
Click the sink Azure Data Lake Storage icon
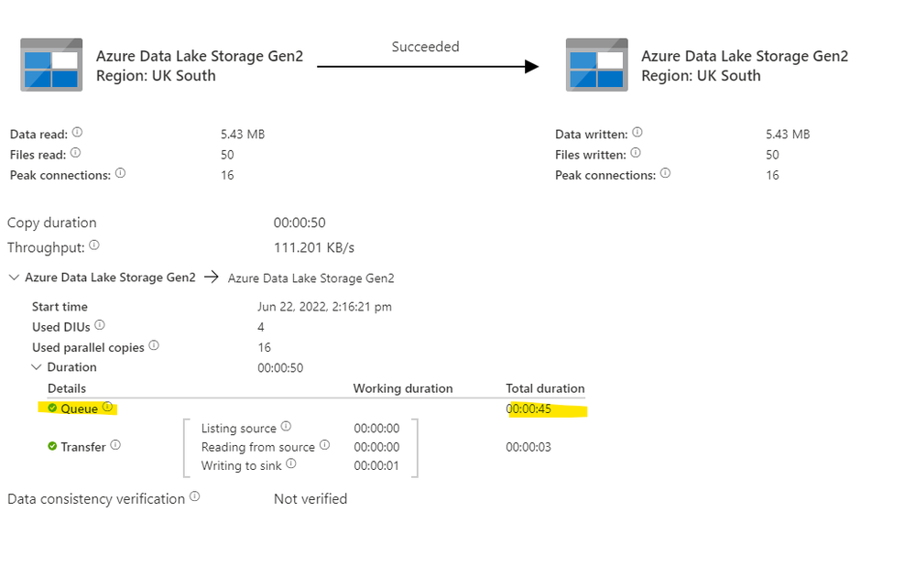(x=597, y=65)
